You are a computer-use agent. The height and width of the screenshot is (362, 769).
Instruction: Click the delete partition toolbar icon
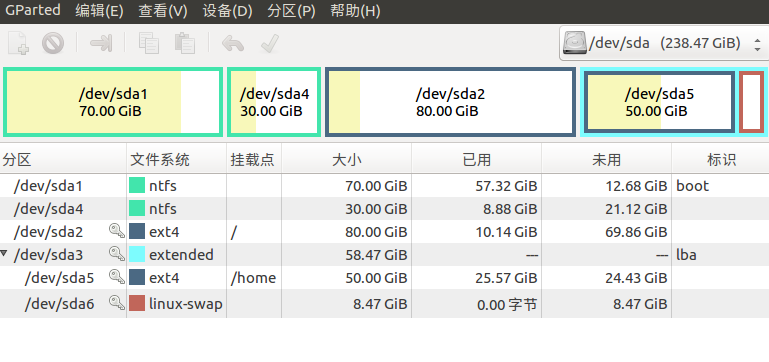[x=53, y=43]
